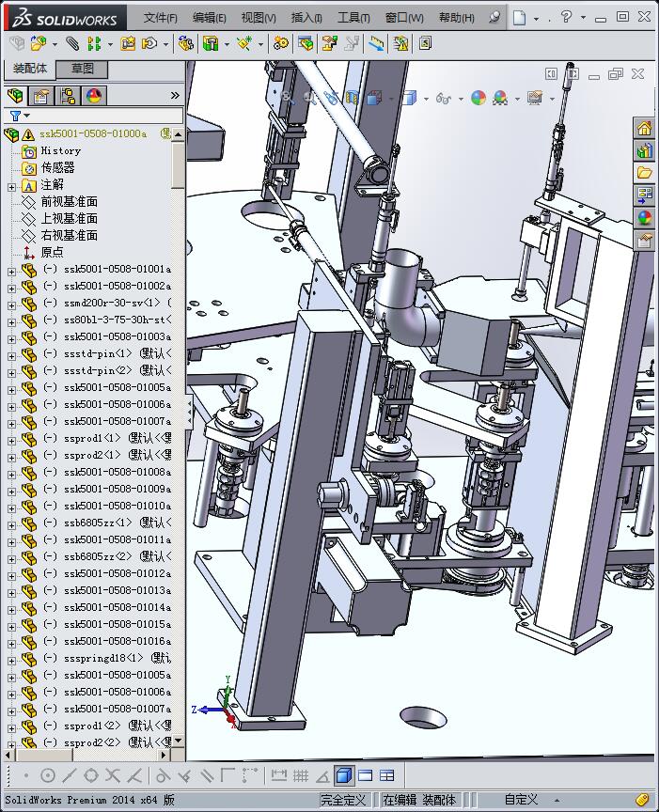Open the 窗口(W) menu
659x812 pixels.
pyautogui.click(x=404, y=18)
